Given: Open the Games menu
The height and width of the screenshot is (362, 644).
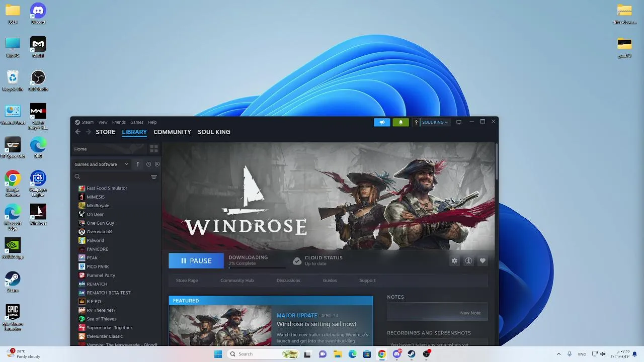Looking at the screenshot, I should [137, 122].
